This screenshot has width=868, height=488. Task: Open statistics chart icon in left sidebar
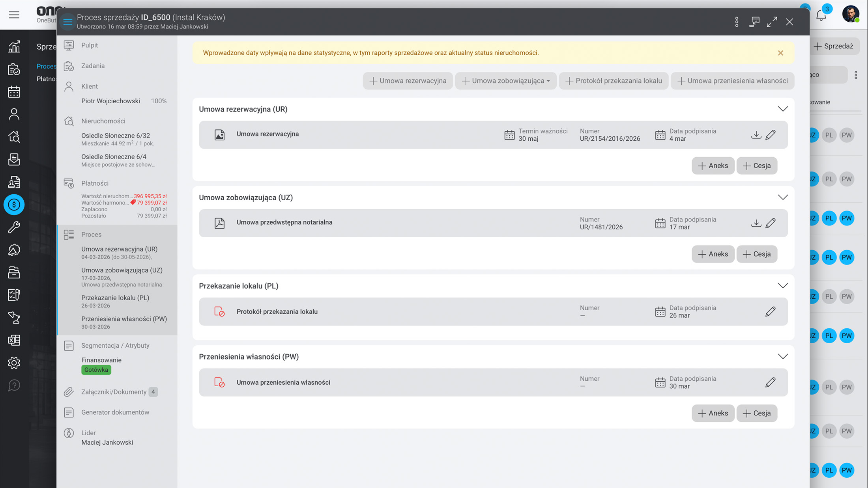coord(14,47)
